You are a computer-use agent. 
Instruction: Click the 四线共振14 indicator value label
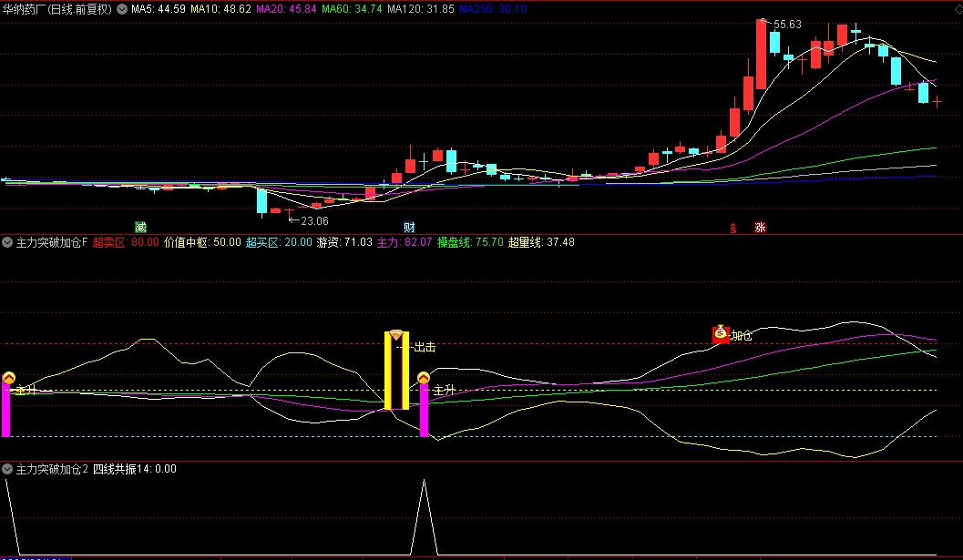[x=135, y=469]
